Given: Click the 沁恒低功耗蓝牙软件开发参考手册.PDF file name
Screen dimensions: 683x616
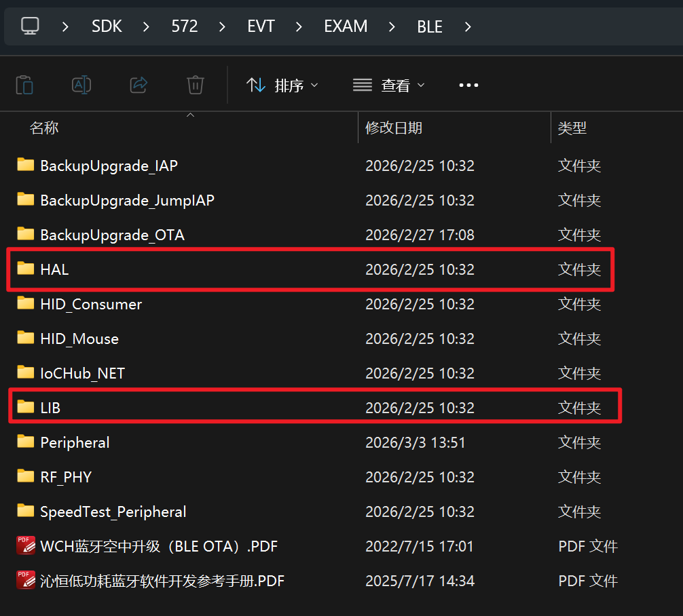Looking at the screenshot, I should tap(162, 581).
